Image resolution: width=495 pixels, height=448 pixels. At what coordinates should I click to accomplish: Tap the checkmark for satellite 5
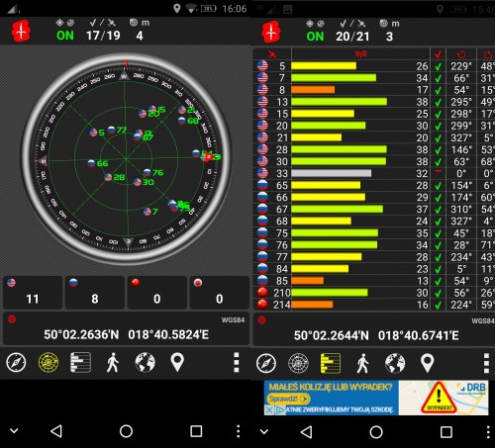tap(438, 66)
